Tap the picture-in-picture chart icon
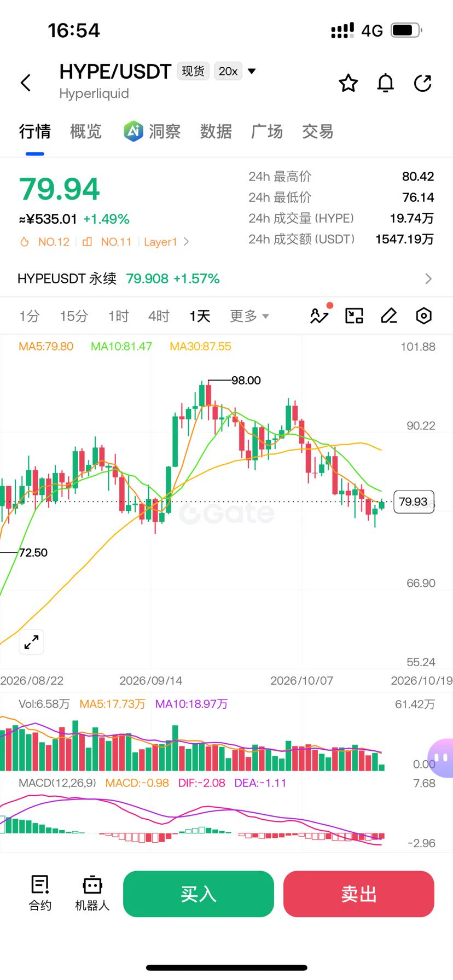This screenshot has height=980, width=453. pyautogui.click(x=354, y=316)
